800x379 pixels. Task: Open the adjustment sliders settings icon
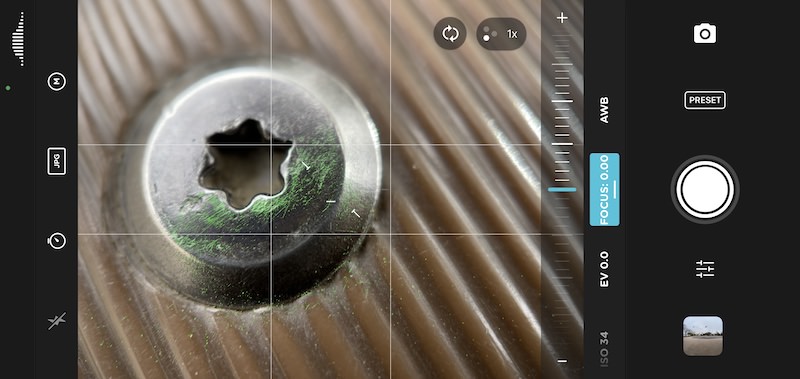(x=705, y=269)
